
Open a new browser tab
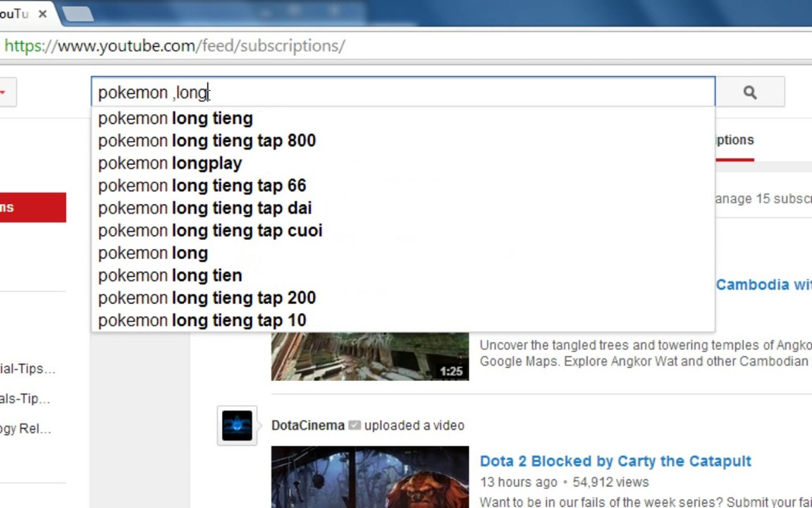[x=78, y=14]
